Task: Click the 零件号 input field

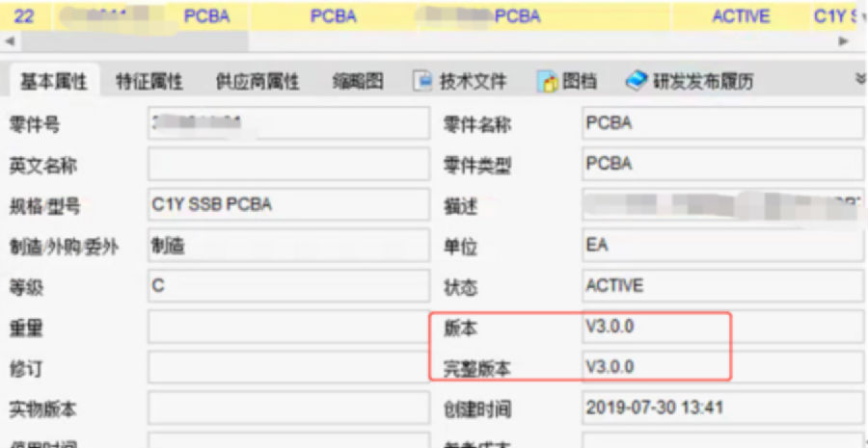Action: (x=288, y=122)
